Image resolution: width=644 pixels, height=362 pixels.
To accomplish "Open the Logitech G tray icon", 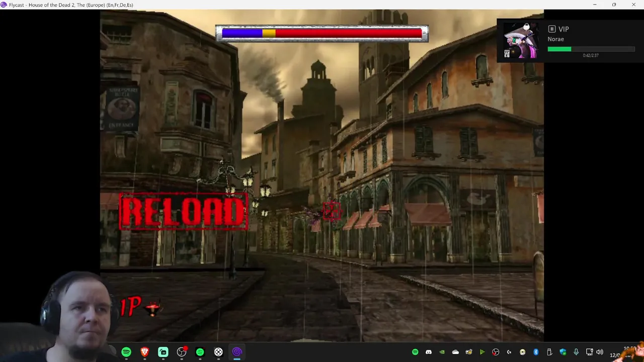I will point(509,352).
